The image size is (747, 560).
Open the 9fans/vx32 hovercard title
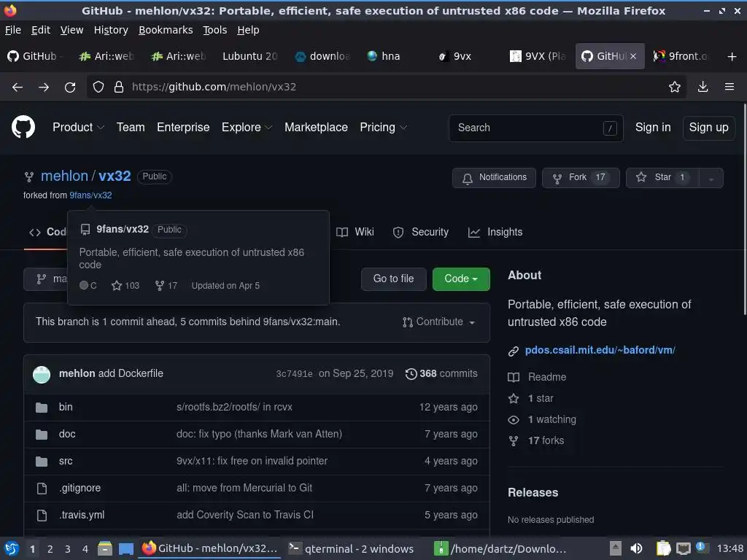click(123, 229)
